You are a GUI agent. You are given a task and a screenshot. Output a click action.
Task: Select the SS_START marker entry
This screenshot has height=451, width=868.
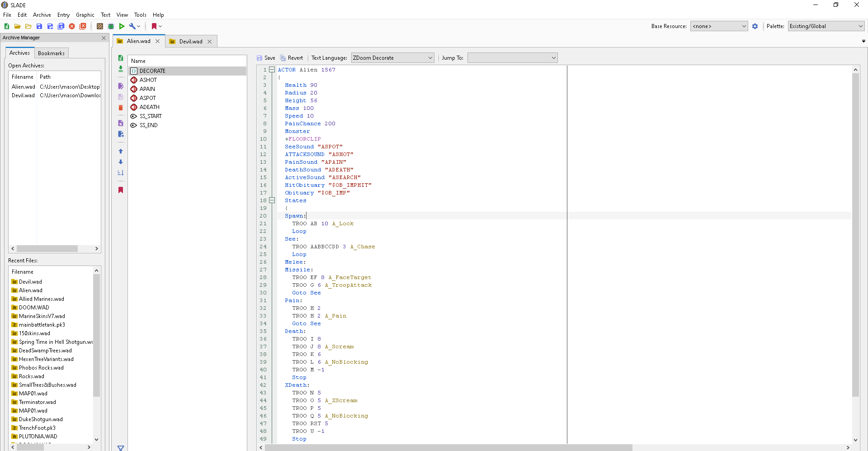tap(188, 116)
